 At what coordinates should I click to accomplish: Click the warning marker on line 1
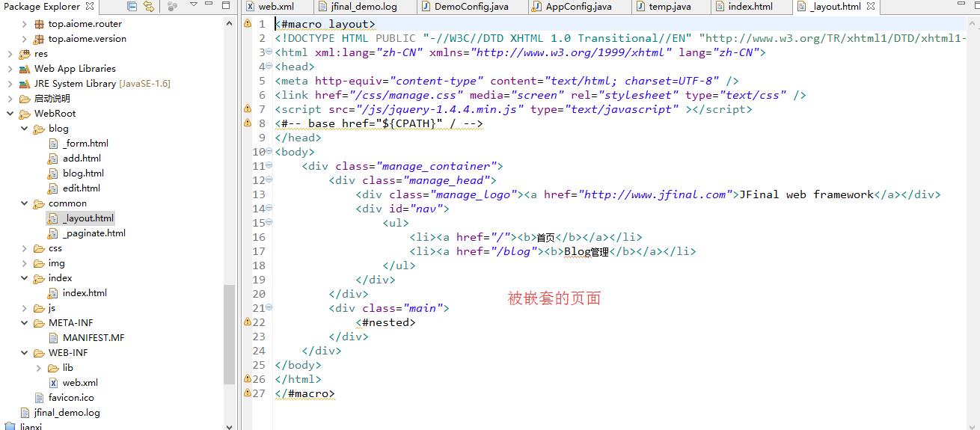248,24
